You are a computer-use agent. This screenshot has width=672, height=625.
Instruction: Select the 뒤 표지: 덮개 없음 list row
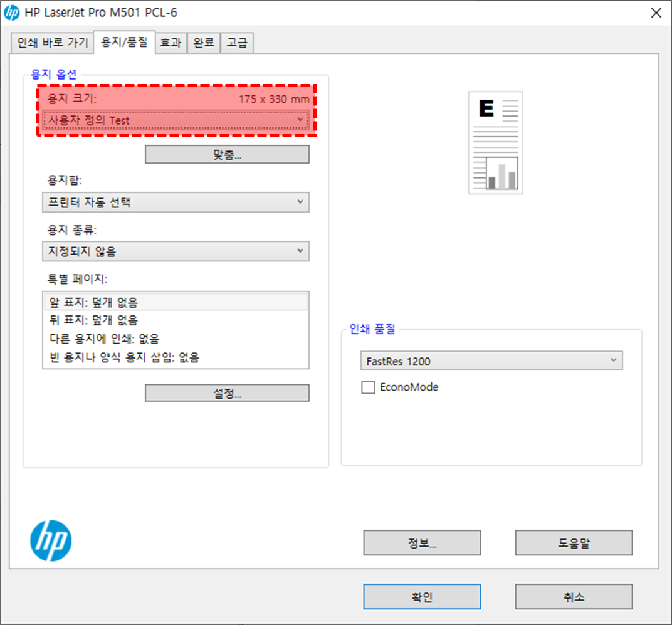(x=176, y=320)
